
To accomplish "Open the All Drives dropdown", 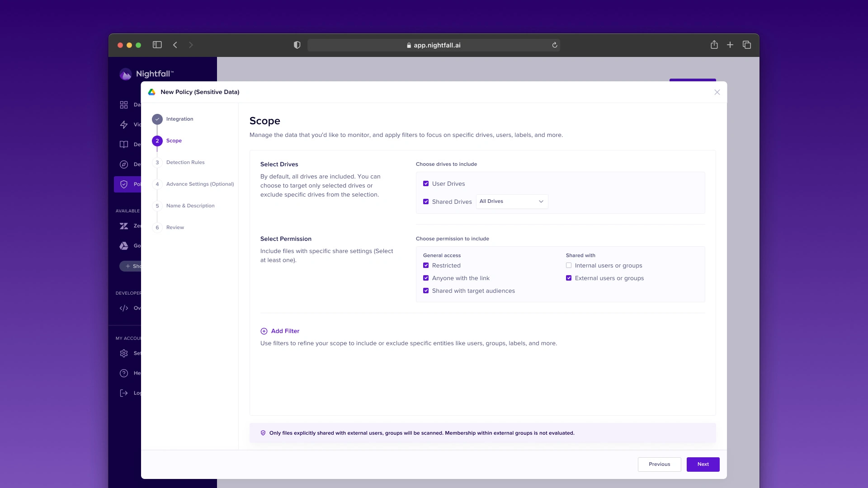I will click(x=512, y=202).
